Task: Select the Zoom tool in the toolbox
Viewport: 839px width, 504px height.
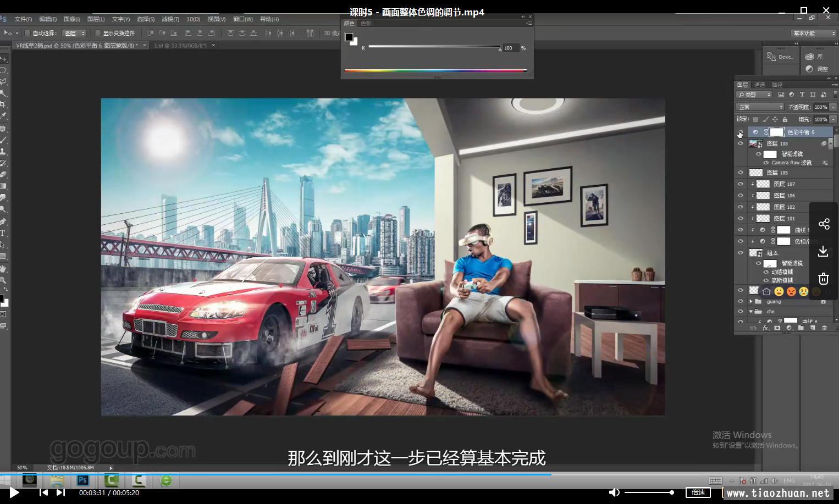Action: [3, 280]
